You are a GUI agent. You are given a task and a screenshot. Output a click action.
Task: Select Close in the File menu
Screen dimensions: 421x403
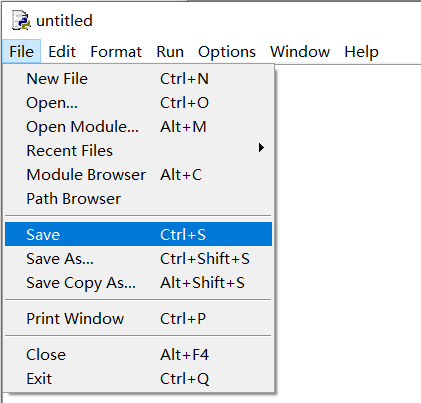coord(138,355)
